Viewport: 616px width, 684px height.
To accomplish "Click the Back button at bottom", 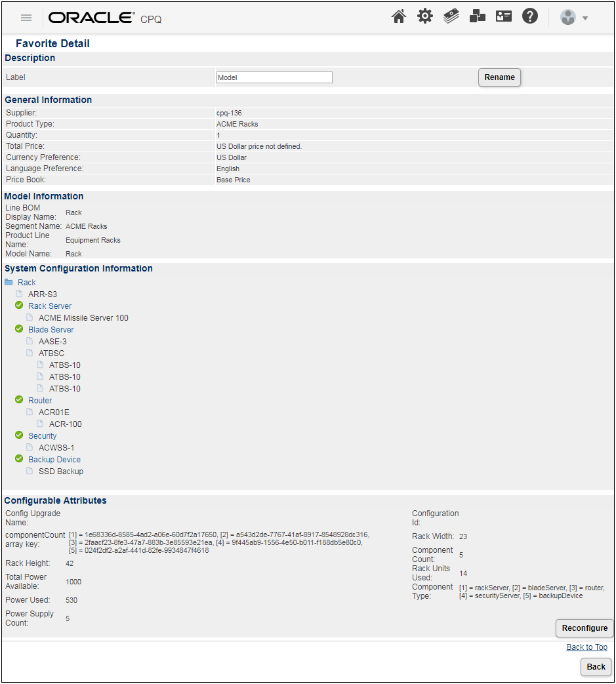I will pyautogui.click(x=595, y=666).
